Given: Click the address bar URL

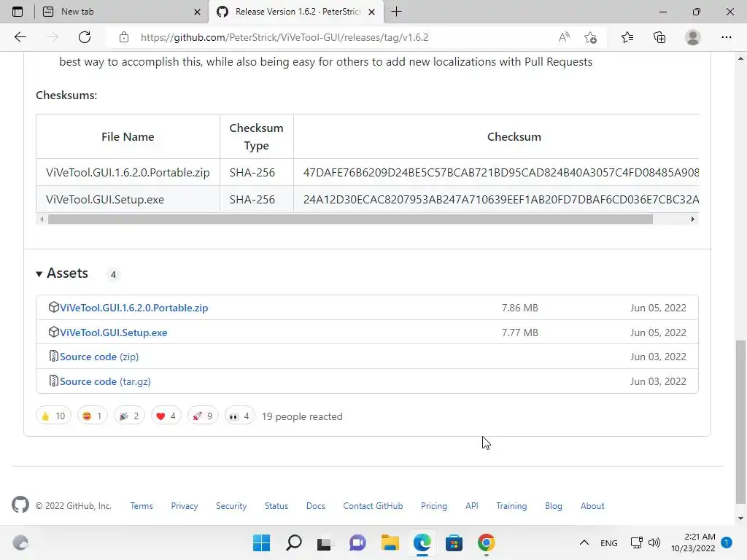Looking at the screenshot, I should coord(285,37).
